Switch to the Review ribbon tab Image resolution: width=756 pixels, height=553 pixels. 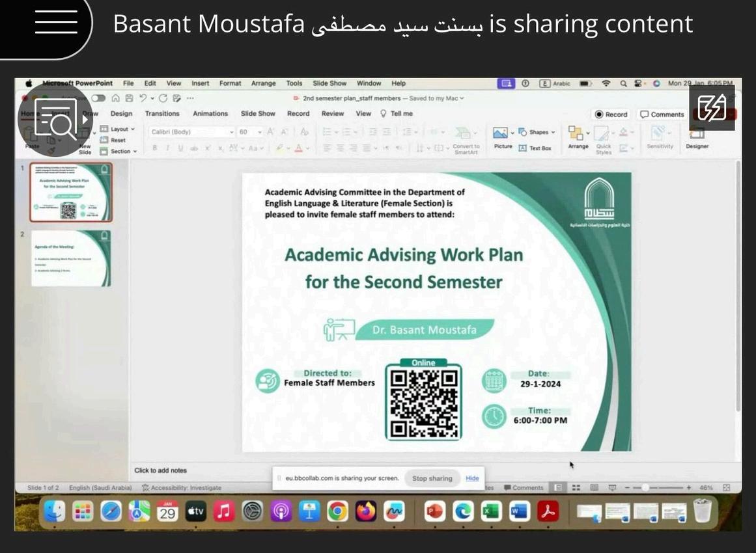tap(333, 114)
